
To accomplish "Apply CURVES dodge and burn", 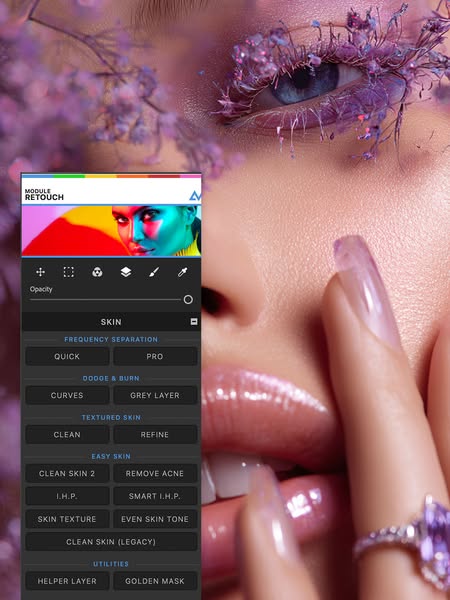I will pos(67,395).
